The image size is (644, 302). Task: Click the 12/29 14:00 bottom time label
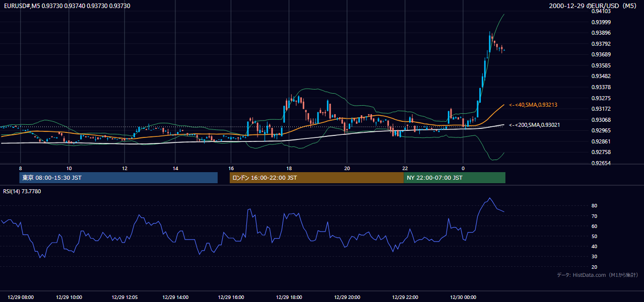(x=175, y=297)
